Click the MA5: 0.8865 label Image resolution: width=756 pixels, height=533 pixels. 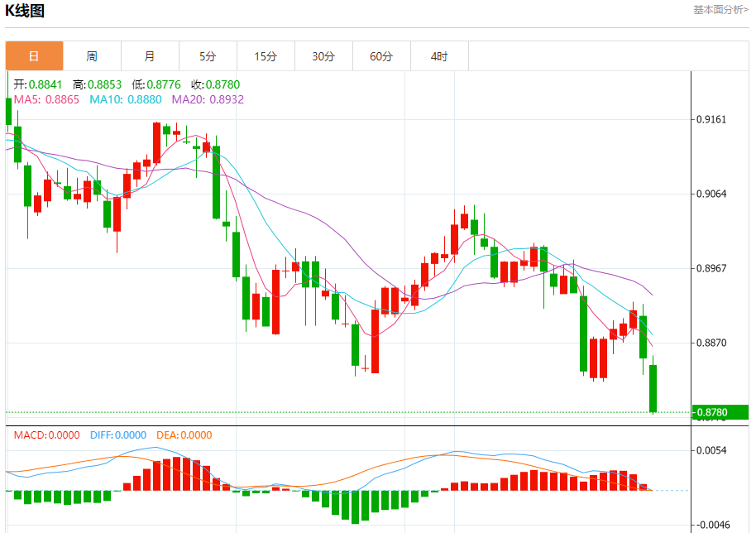[46, 99]
